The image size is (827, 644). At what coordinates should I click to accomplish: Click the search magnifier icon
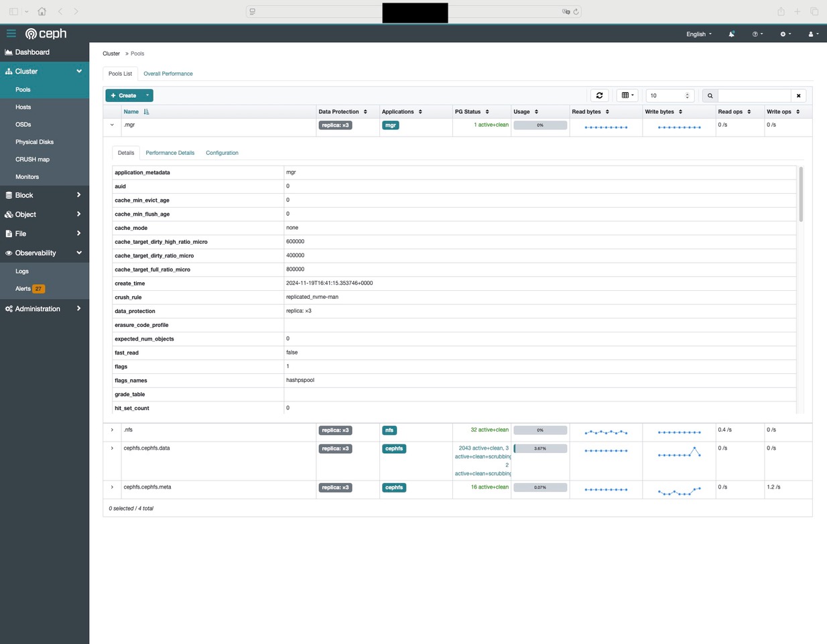pyautogui.click(x=710, y=95)
